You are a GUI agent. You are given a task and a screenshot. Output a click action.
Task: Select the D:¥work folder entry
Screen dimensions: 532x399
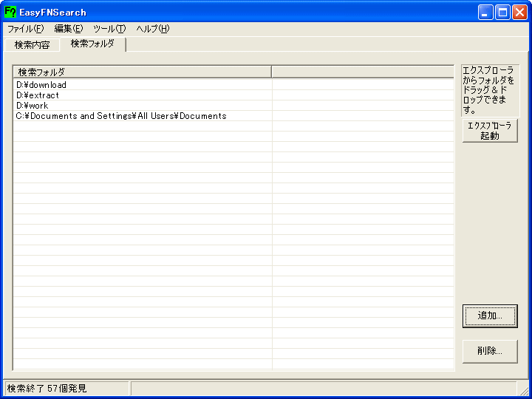pyautogui.click(x=32, y=106)
